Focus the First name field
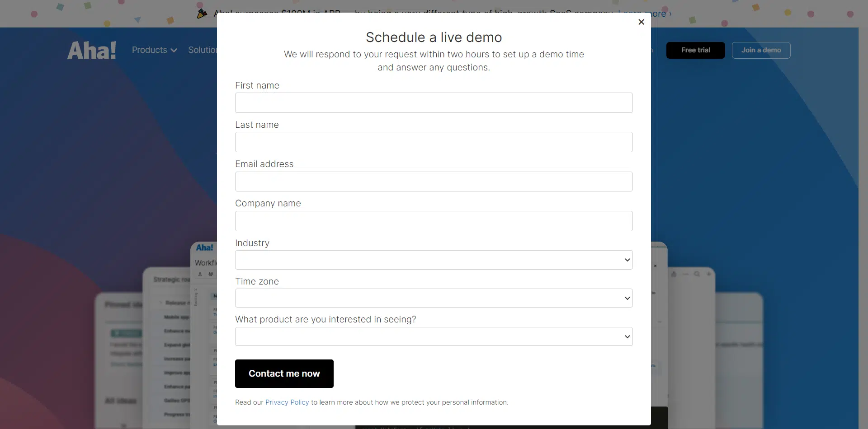 pos(434,103)
